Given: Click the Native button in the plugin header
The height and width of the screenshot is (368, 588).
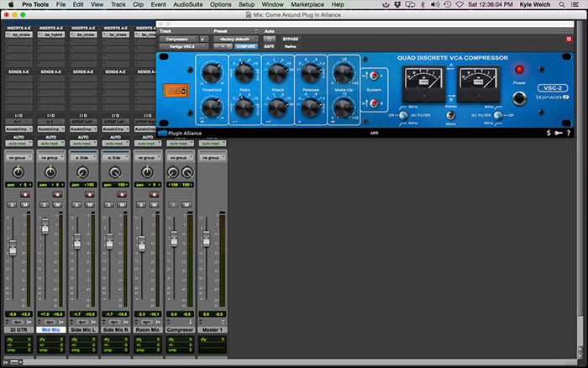Looking at the screenshot, I should click(291, 46).
